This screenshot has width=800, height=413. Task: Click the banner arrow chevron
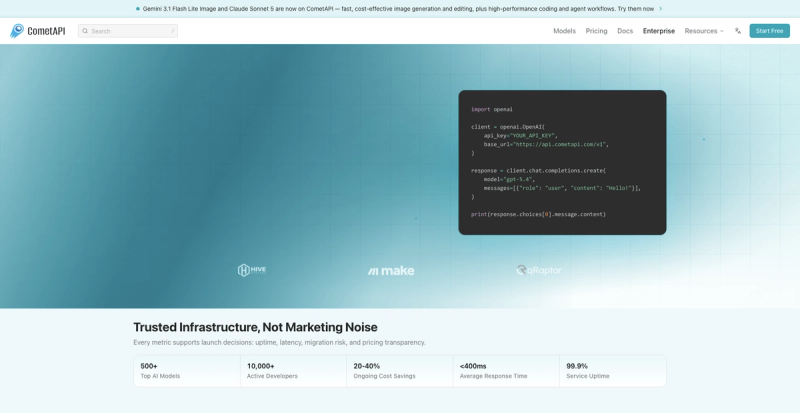(661, 9)
